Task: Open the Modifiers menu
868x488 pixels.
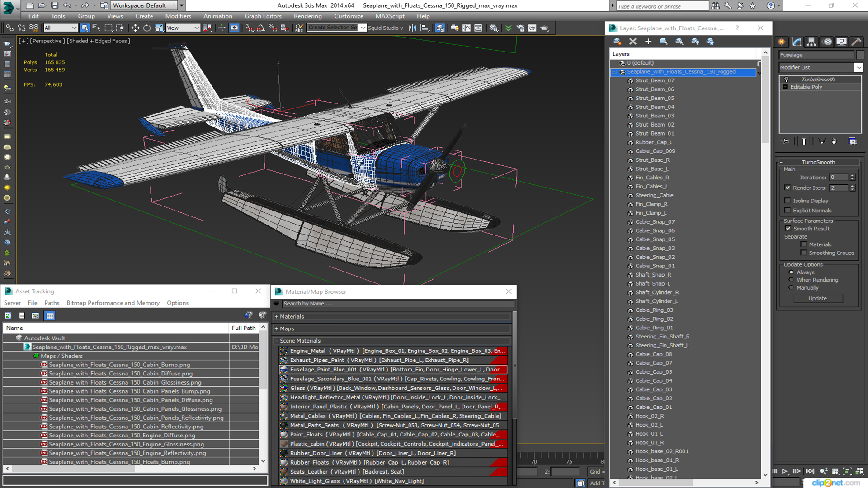Action: coord(178,16)
